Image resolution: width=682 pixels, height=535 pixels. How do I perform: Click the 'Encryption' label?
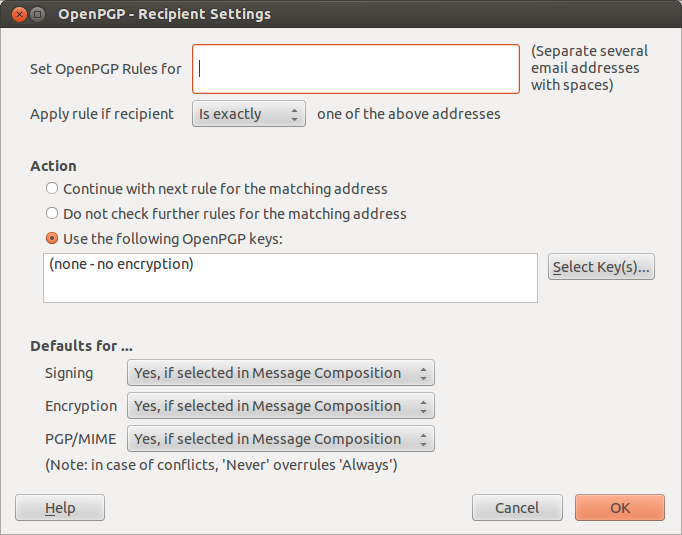point(81,406)
